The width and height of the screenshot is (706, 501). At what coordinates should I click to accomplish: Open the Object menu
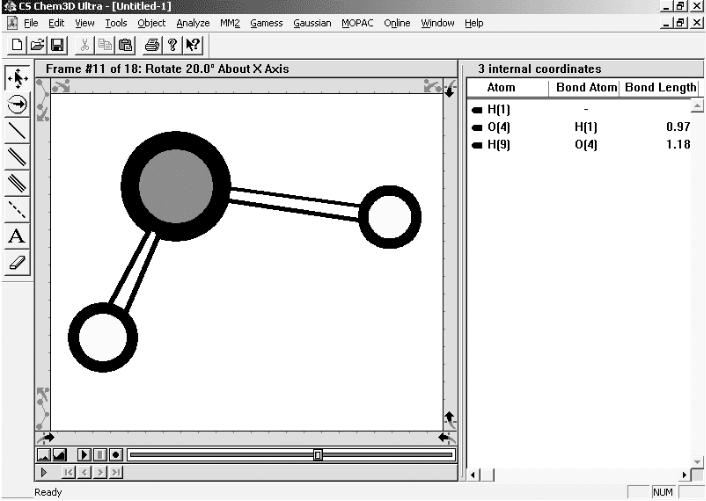pyautogui.click(x=152, y=23)
